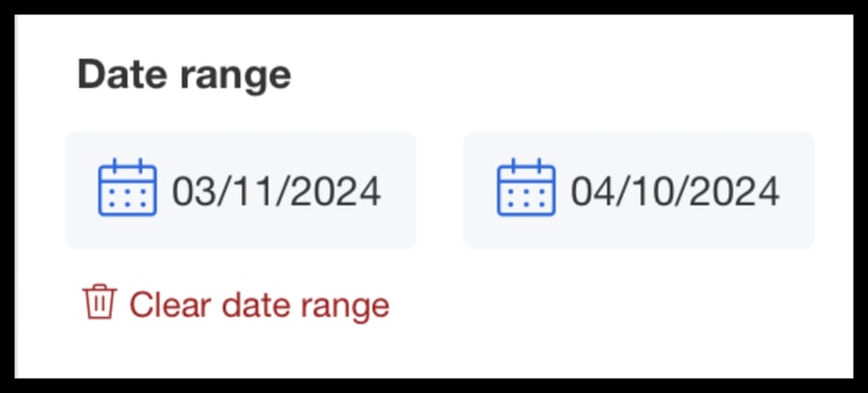This screenshot has height=393, width=868.
Task: Click the calendar icon beside 03/11/2024
Action: (x=127, y=189)
